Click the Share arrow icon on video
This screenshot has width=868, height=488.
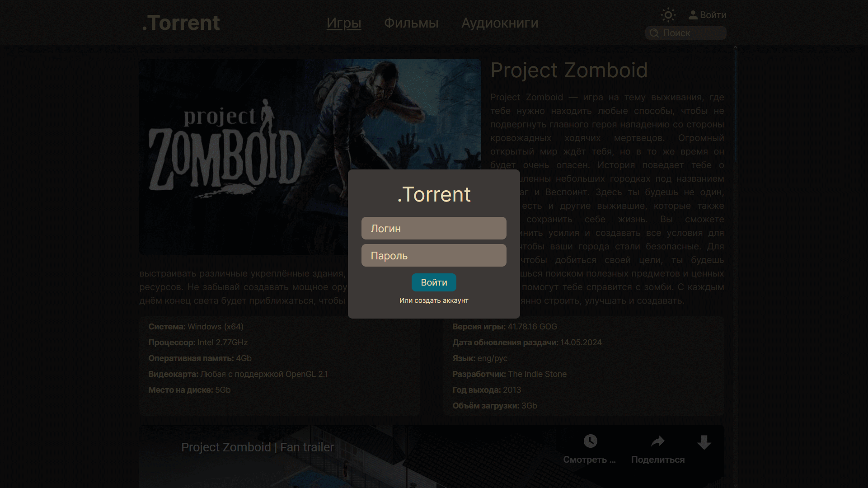657,441
